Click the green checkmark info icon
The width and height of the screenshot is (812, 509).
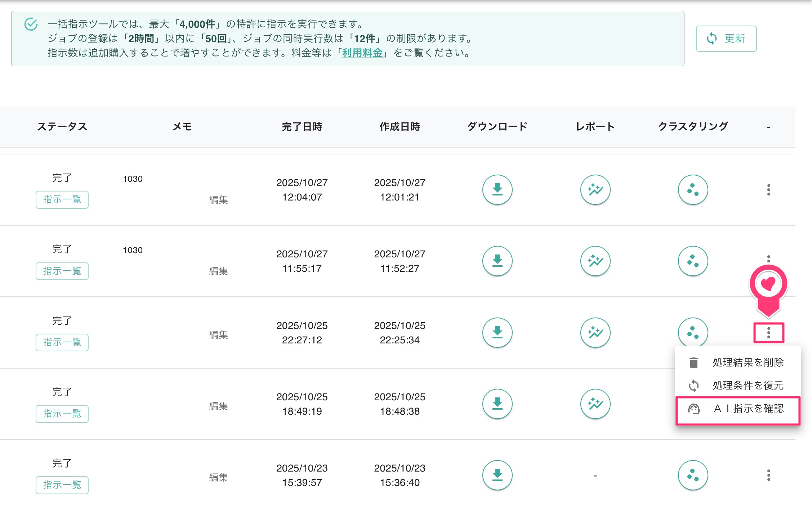click(31, 24)
